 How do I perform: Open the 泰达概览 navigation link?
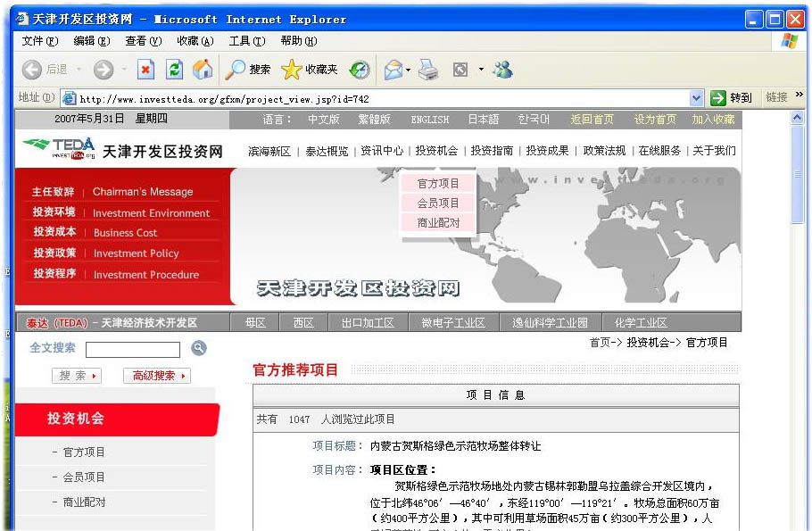[x=327, y=151]
